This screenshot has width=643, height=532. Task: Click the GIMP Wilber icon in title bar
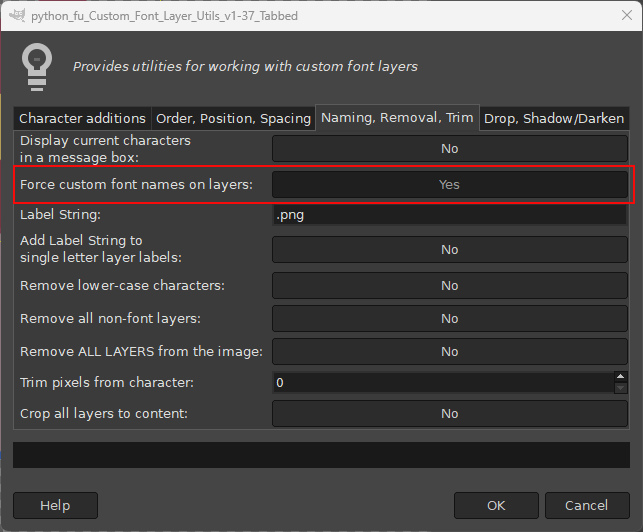(18, 16)
